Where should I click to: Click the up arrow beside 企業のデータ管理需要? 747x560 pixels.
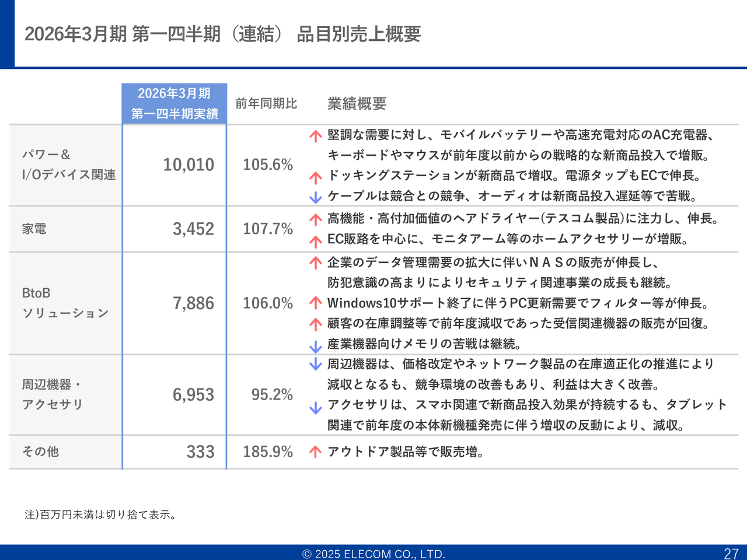click(x=316, y=263)
